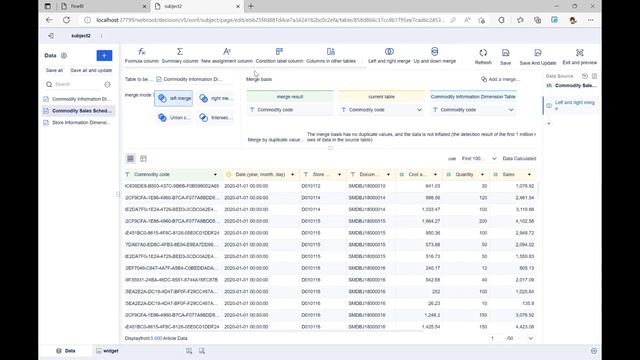Open browser settings and more menu

coord(591,20)
